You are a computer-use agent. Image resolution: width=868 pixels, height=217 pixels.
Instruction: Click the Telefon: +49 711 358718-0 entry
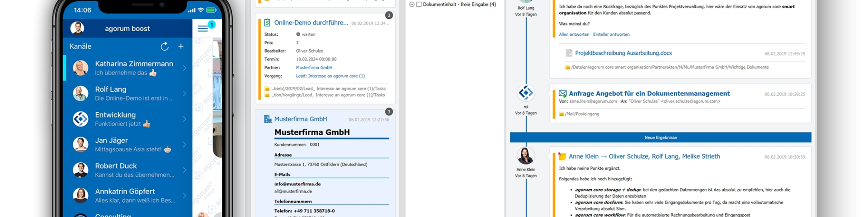click(305, 211)
